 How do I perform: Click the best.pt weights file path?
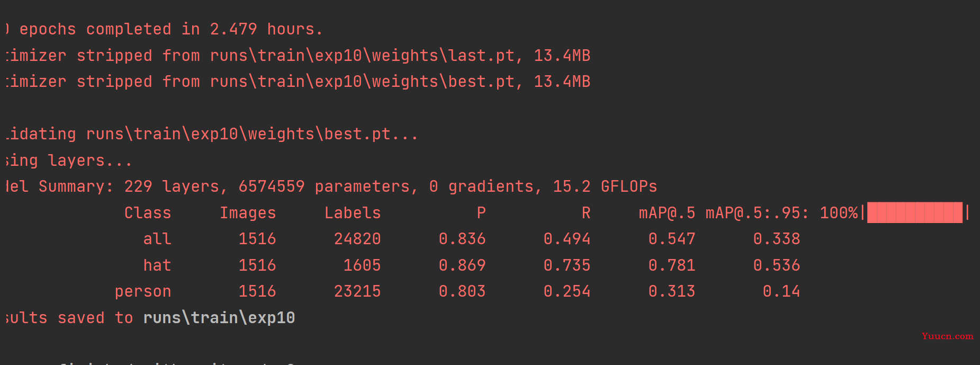pos(362,81)
